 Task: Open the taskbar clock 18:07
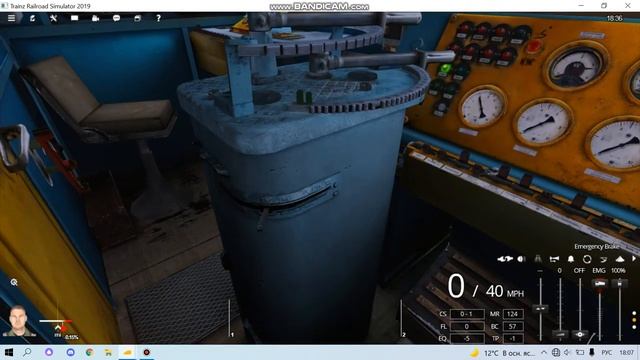(x=627, y=353)
